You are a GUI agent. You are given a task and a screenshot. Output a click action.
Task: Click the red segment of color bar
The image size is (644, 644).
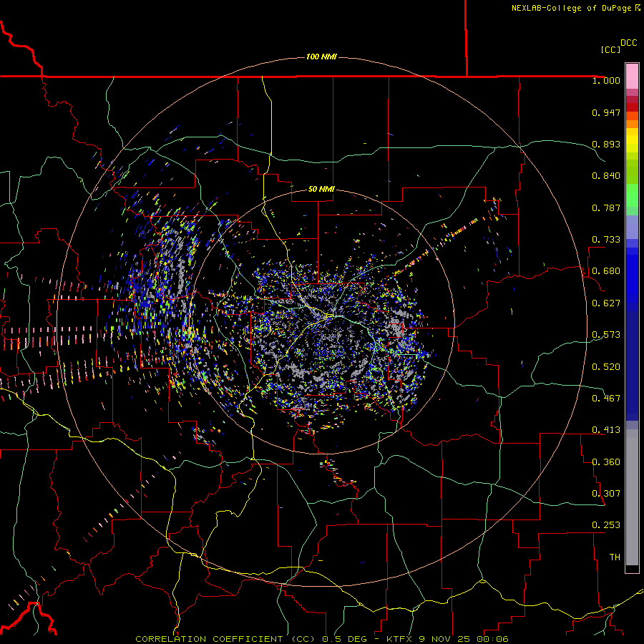pyautogui.click(x=632, y=107)
